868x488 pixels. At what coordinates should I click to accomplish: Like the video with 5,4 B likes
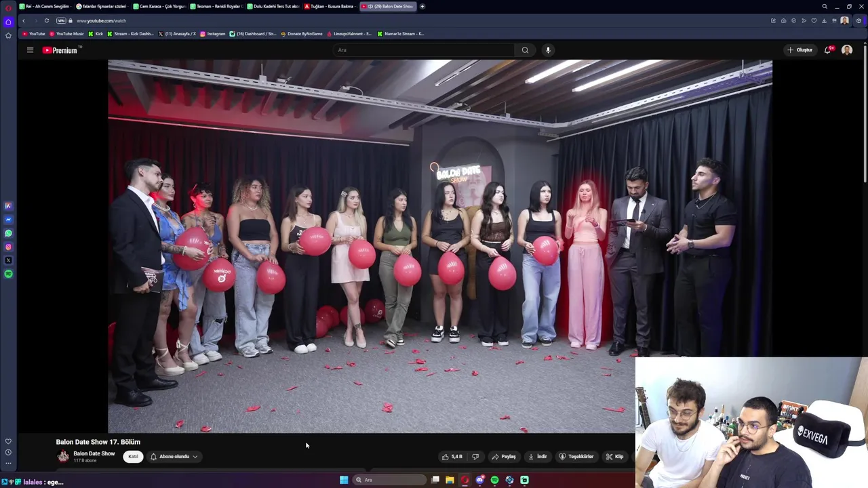(x=452, y=457)
